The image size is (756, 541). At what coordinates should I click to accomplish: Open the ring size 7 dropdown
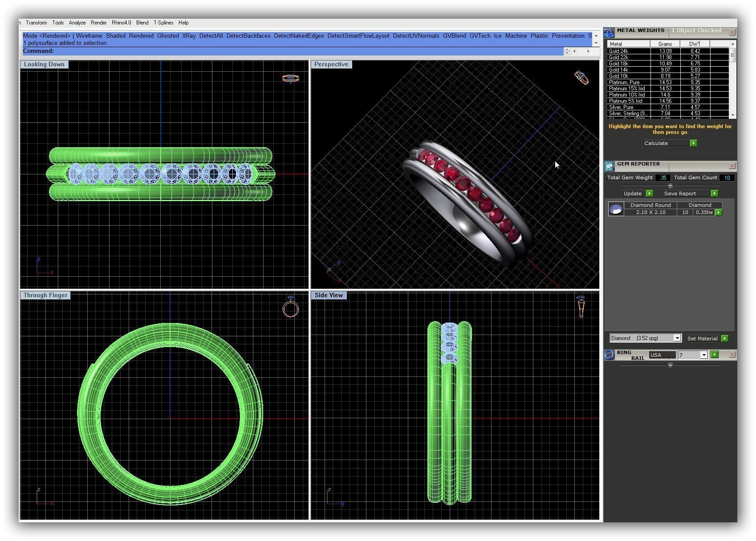coord(693,355)
